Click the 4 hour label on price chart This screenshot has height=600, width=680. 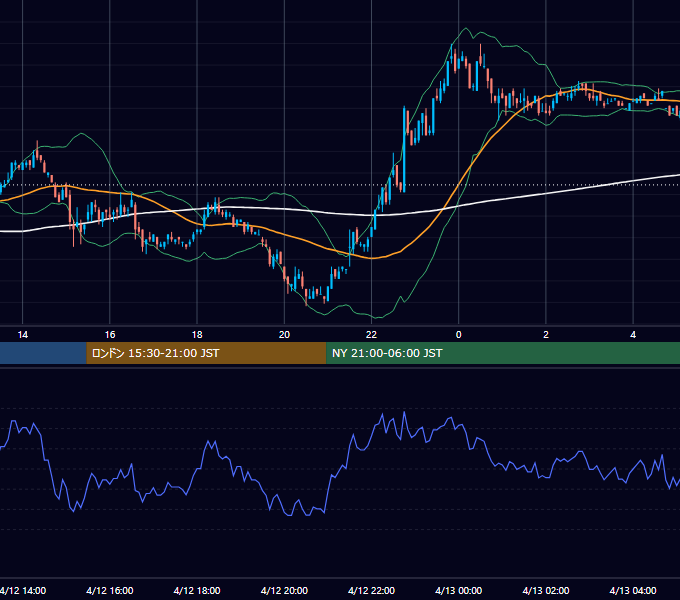(x=633, y=335)
